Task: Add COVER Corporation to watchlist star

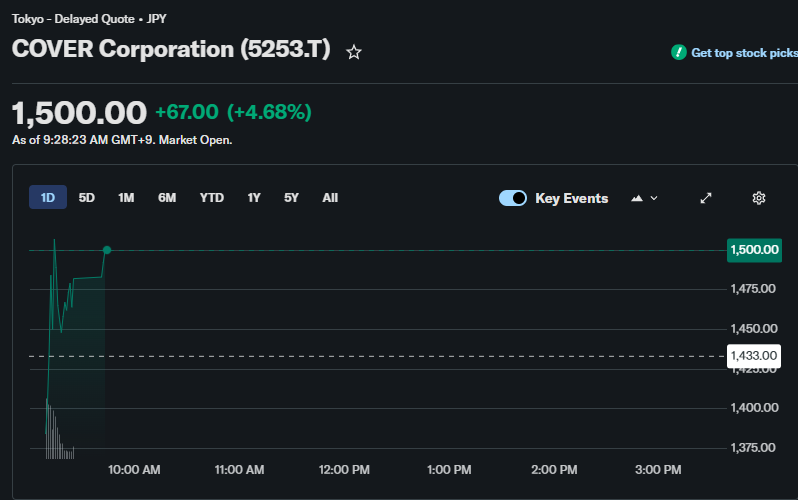Action: [x=354, y=52]
